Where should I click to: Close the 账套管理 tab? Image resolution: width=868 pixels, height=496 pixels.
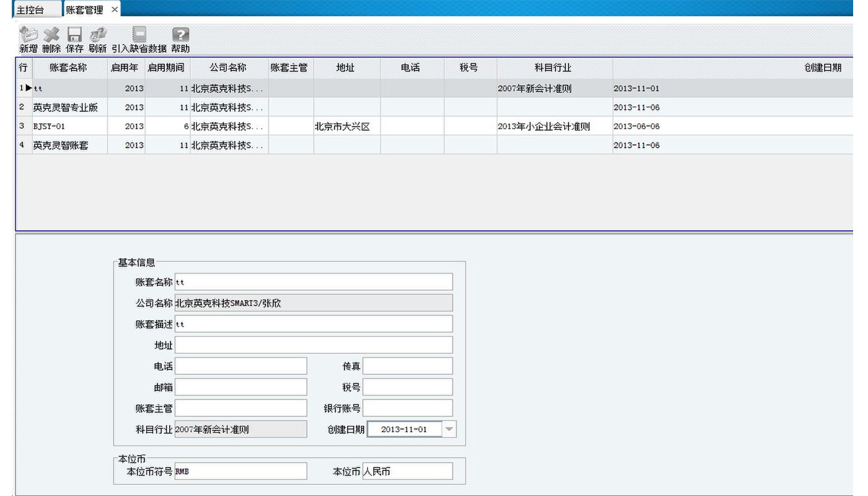coord(114,10)
